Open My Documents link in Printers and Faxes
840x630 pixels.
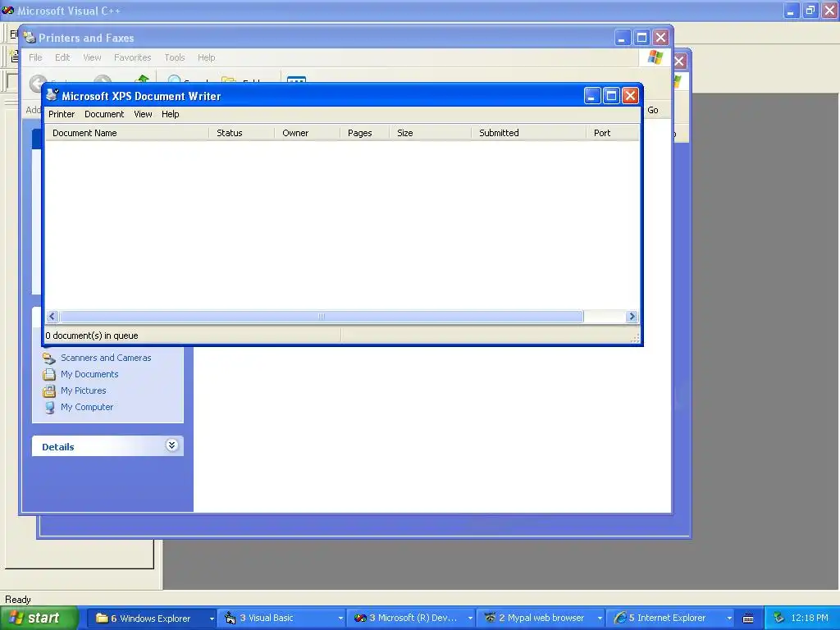(x=89, y=374)
